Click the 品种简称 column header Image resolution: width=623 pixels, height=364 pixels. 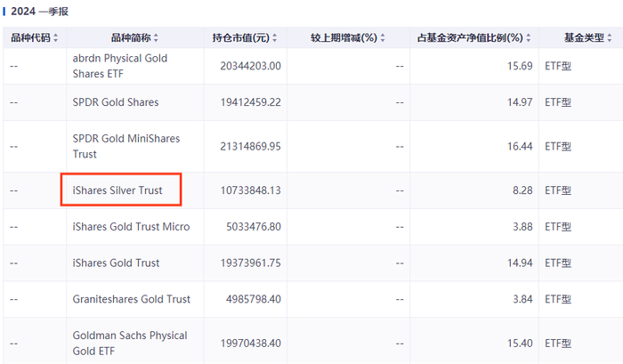(x=131, y=38)
